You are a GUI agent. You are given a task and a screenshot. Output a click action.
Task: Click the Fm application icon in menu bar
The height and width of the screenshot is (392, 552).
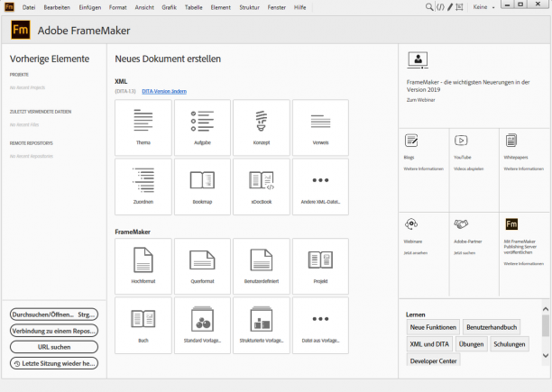(x=9, y=7)
